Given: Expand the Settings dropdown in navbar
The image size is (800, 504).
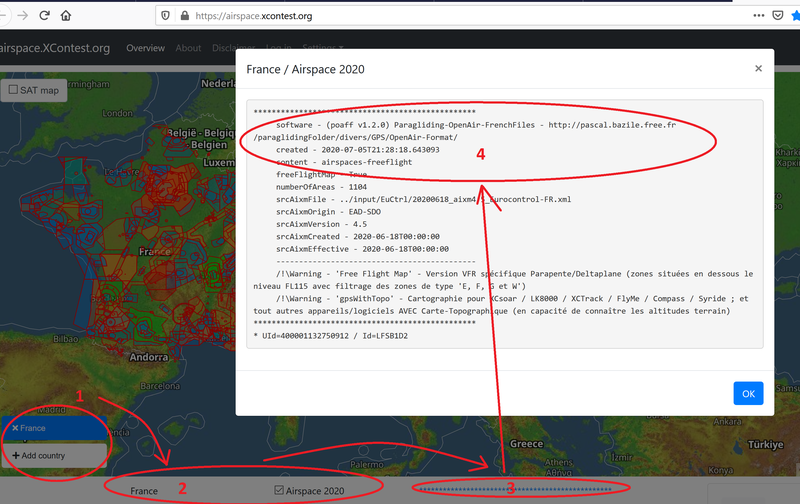Looking at the screenshot, I should pyautogui.click(x=322, y=47).
